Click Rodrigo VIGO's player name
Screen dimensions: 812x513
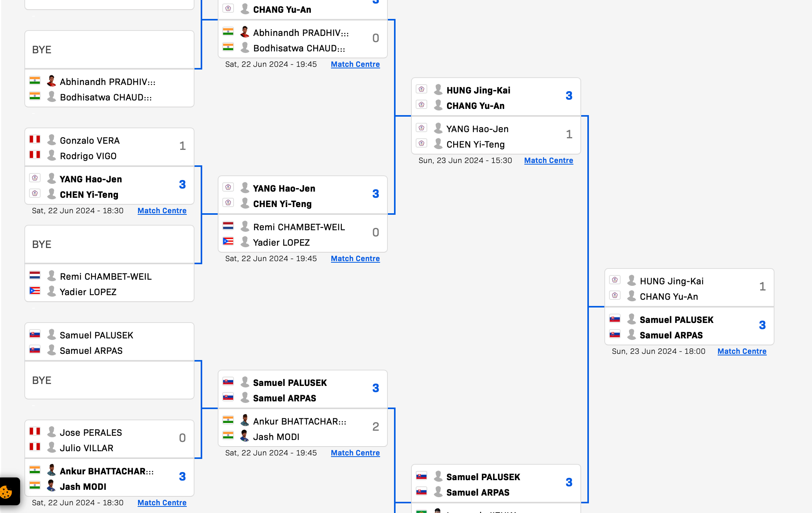[88, 156]
